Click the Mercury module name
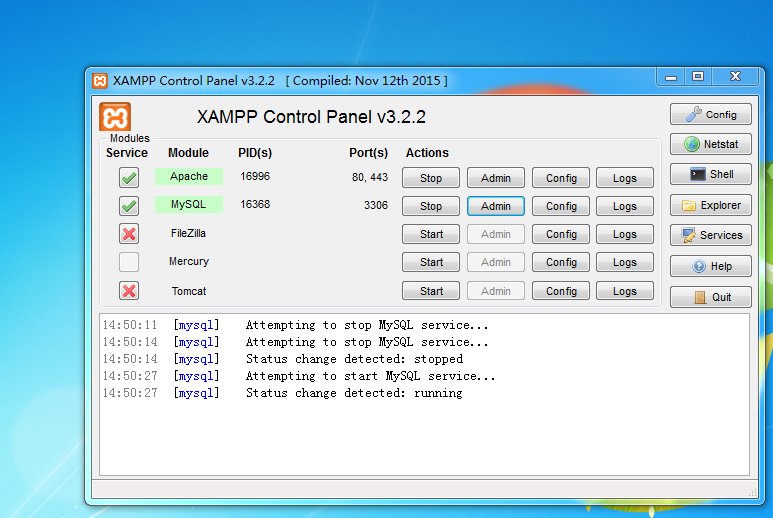Viewport: 773px width, 518px height. tap(189, 261)
